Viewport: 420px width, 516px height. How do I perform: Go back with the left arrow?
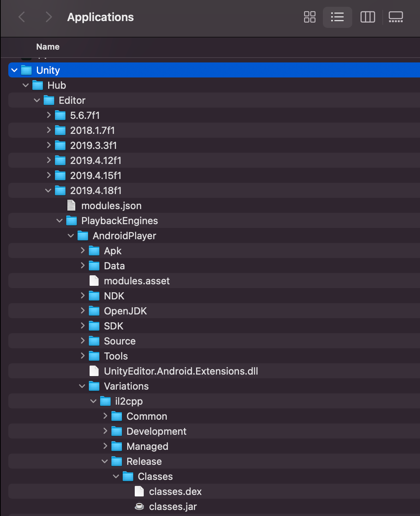[22, 17]
